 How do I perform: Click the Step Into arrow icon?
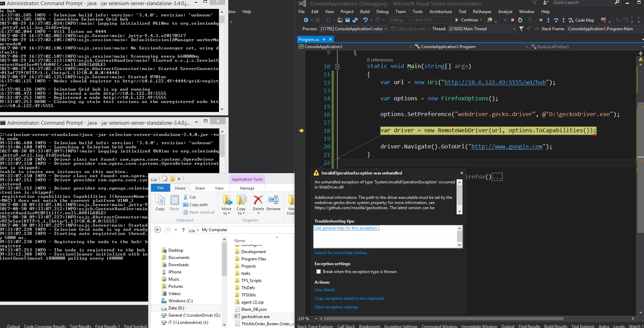pos(548,20)
